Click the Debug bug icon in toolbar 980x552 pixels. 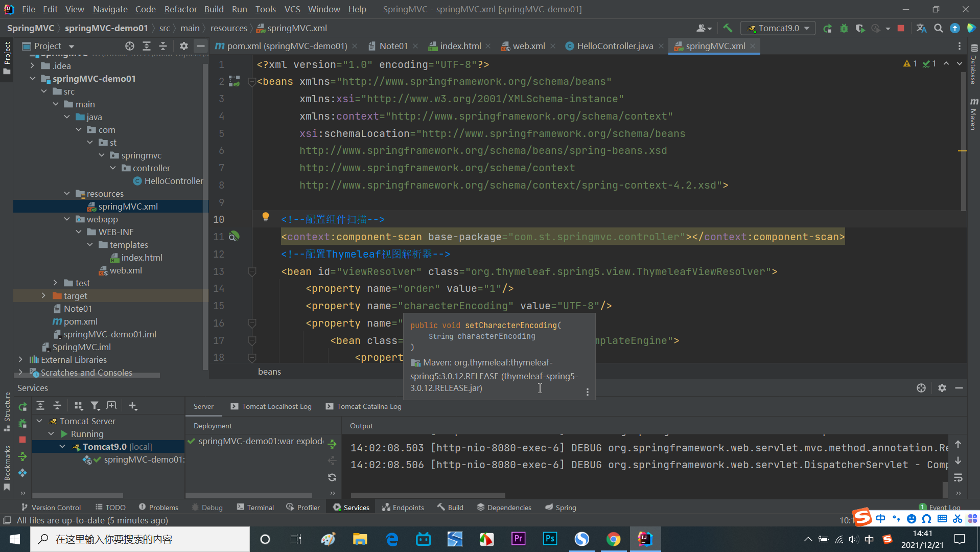coord(844,28)
